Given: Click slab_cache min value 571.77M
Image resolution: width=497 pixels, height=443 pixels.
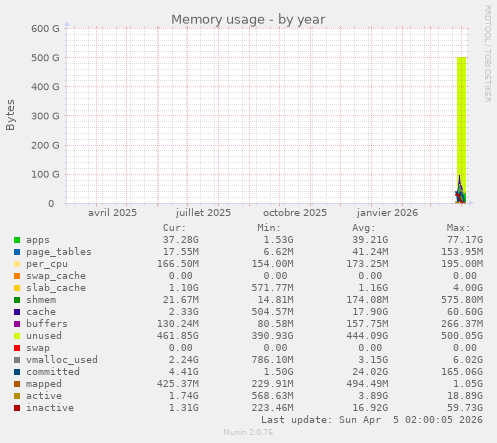Looking at the screenshot, I should click(272, 288).
